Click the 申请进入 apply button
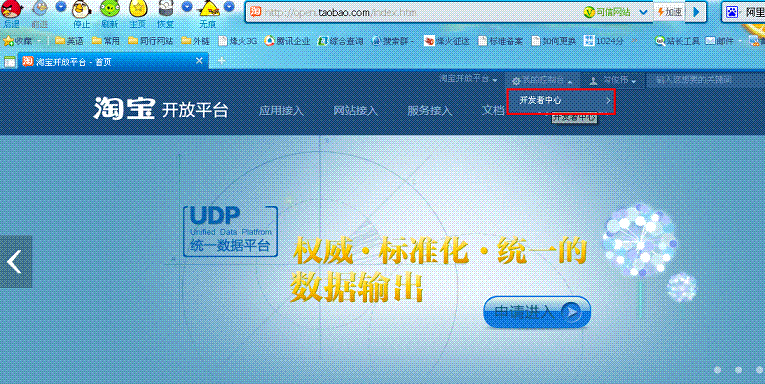 click(537, 312)
